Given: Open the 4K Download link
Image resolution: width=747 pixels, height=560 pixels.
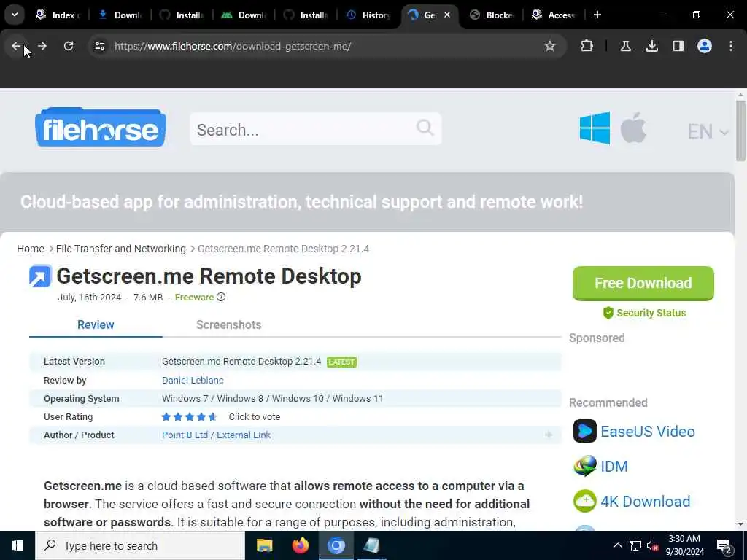Looking at the screenshot, I should click(646, 502).
